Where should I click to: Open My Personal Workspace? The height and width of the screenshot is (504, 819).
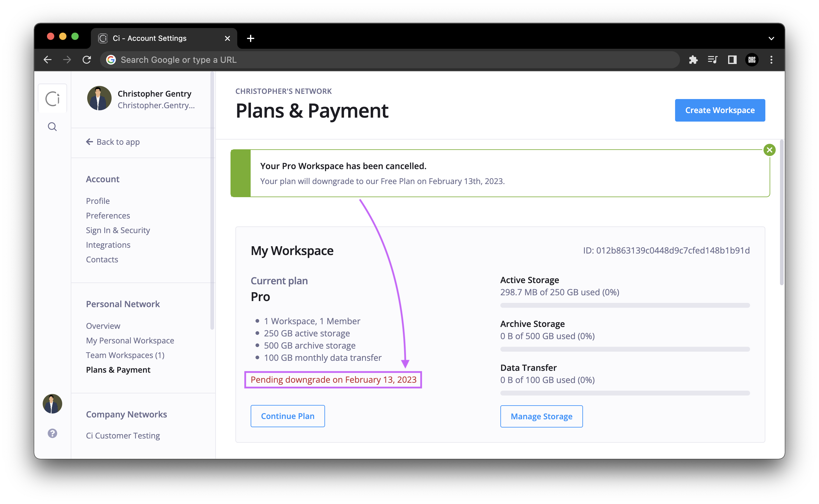coord(130,340)
